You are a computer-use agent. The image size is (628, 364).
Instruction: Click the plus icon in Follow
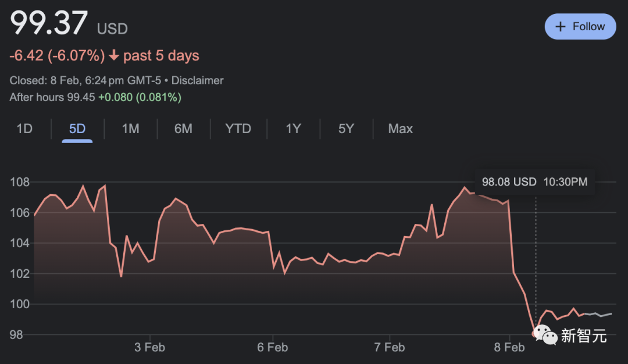[x=561, y=27]
